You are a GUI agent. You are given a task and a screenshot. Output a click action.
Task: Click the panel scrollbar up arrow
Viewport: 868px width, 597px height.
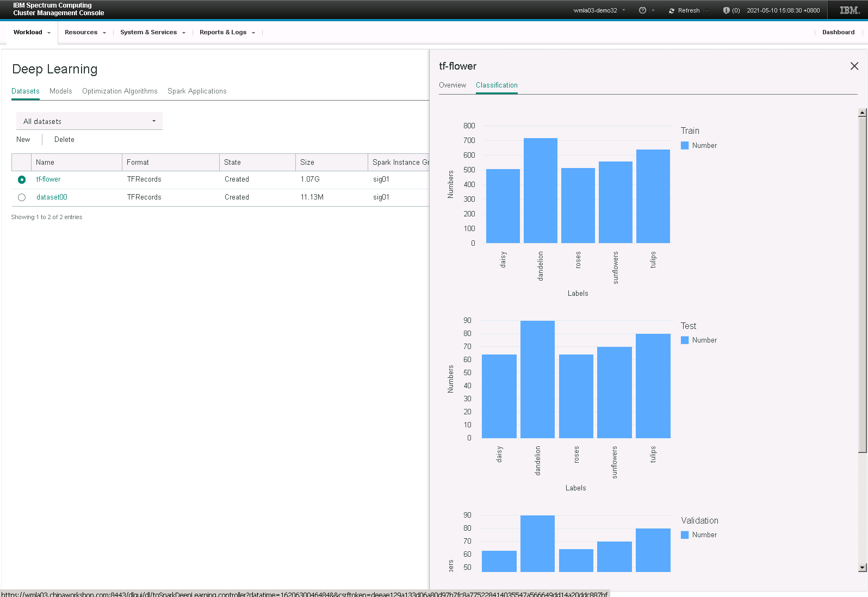click(862, 113)
